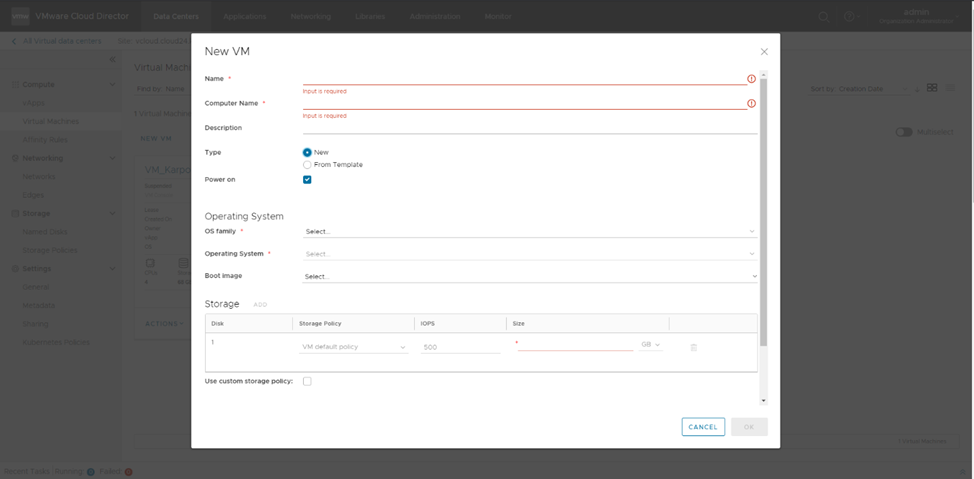This screenshot has height=479, width=974.
Task: Open the Data Centers tab
Action: pyautogui.click(x=176, y=17)
